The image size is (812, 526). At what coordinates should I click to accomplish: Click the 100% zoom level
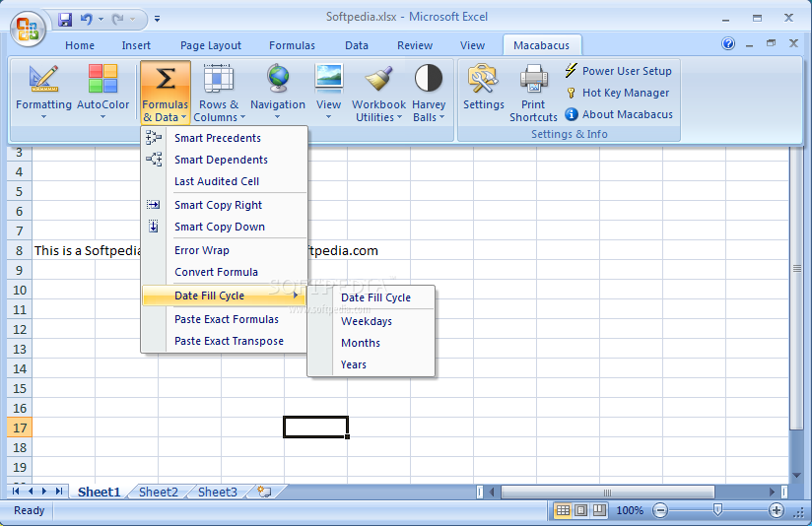(630, 511)
